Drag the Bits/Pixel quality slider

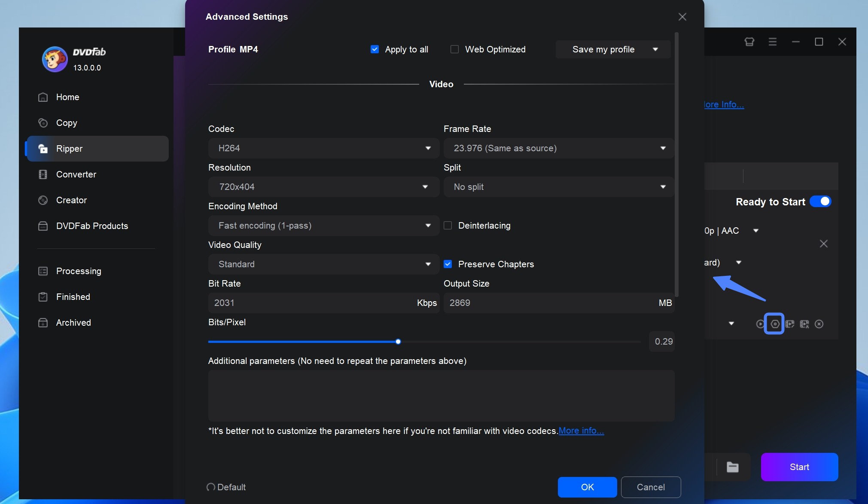click(397, 342)
